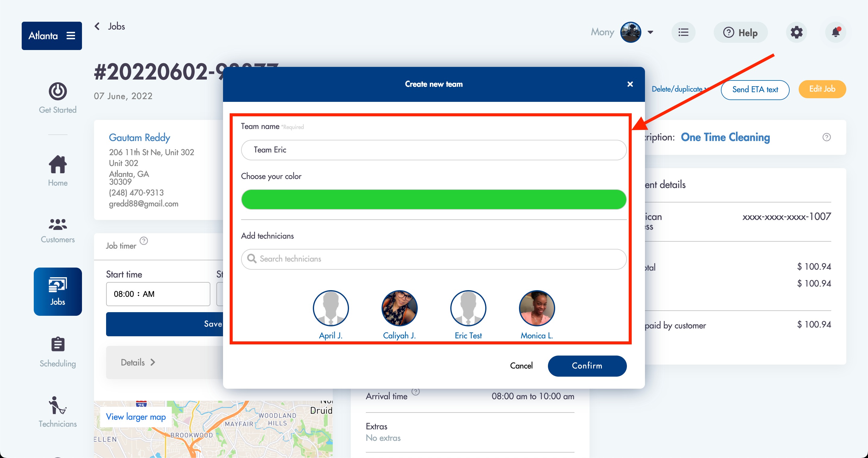Click card number xxxx-xxxx-xxxx-1007
868x458 pixels.
tap(786, 217)
